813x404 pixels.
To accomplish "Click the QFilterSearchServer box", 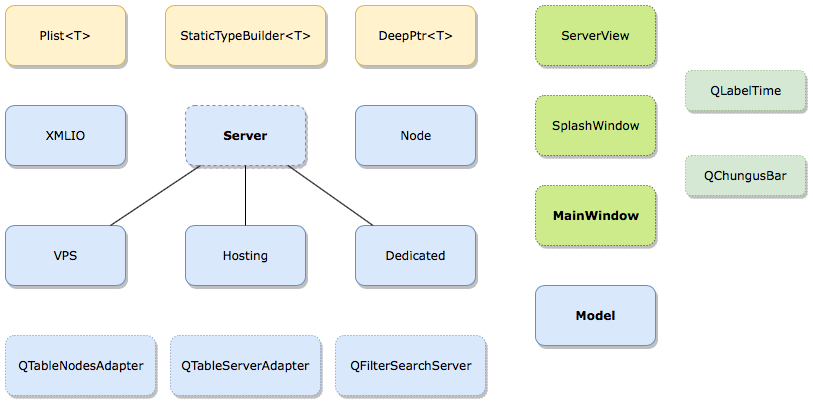I will click(410, 365).
